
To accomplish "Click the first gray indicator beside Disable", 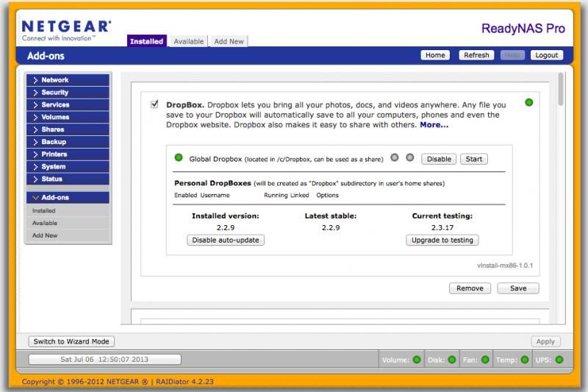I will pyautogui.click(x=395, y=157).
